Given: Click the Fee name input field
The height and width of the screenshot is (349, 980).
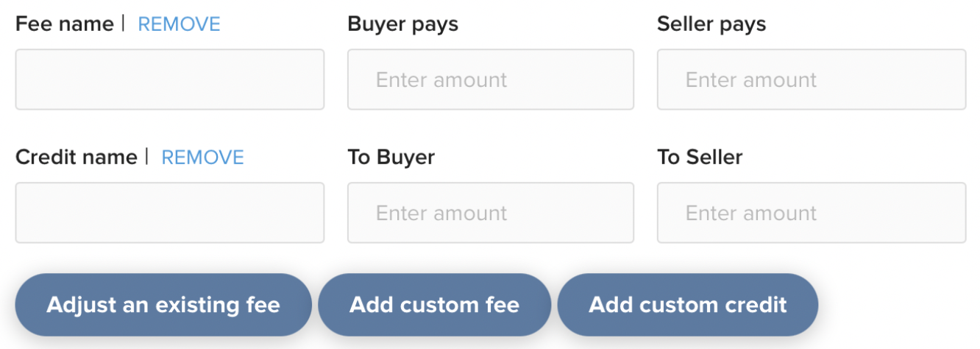Looking at the screenshot, I should tap(170, 80).
